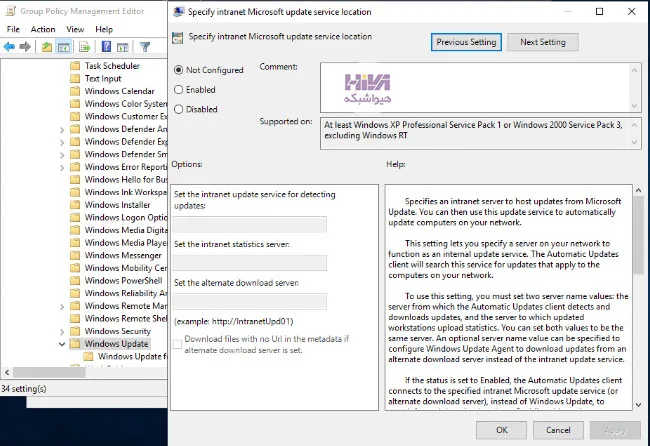Open the File menu
The height and width of the screenshot is (446, 650).
[x=13, y=29]
